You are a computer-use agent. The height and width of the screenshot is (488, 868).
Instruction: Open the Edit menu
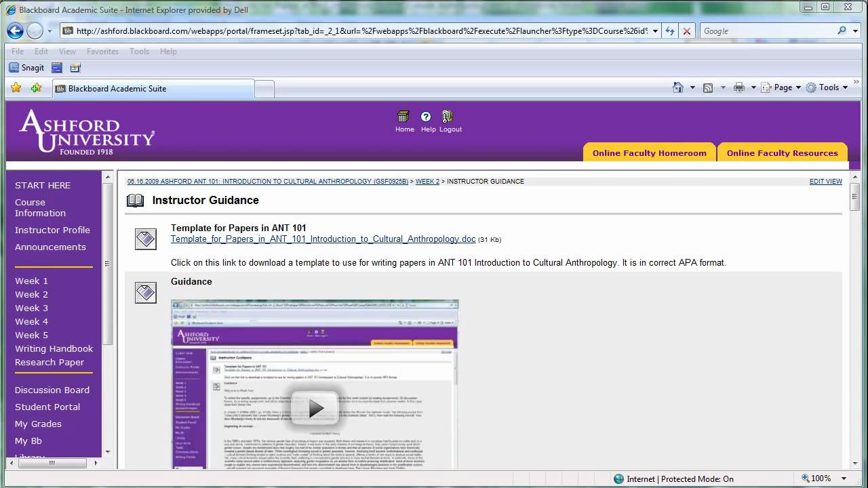[41, 52]
